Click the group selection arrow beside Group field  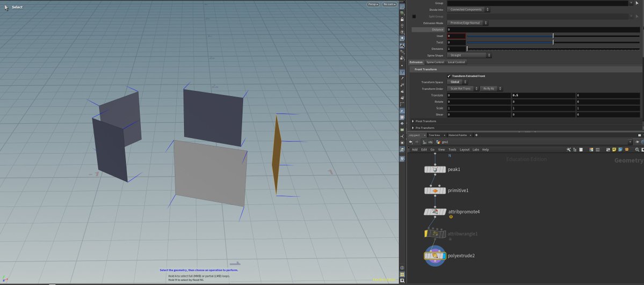click(x=637, y=3)
